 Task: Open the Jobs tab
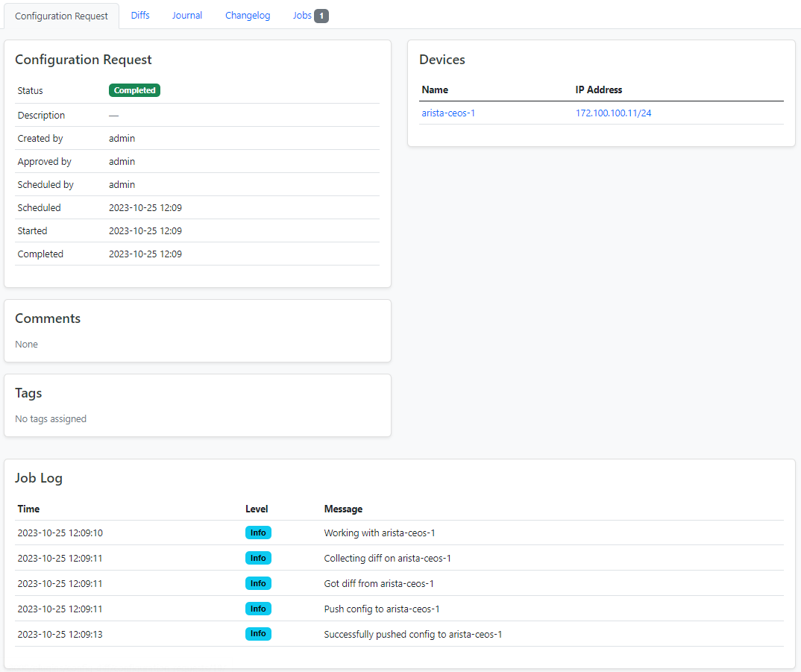point(310,16)
